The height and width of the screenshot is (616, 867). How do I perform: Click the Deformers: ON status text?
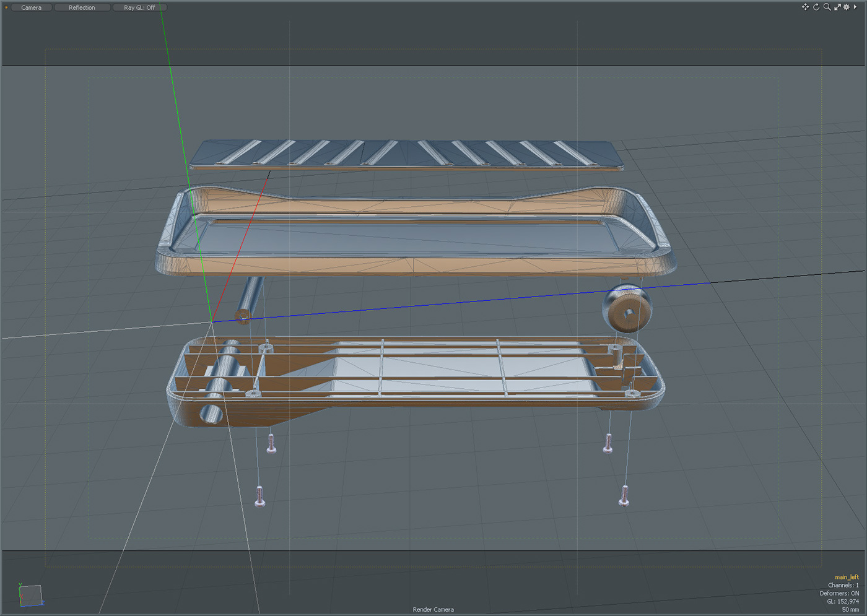839,593
